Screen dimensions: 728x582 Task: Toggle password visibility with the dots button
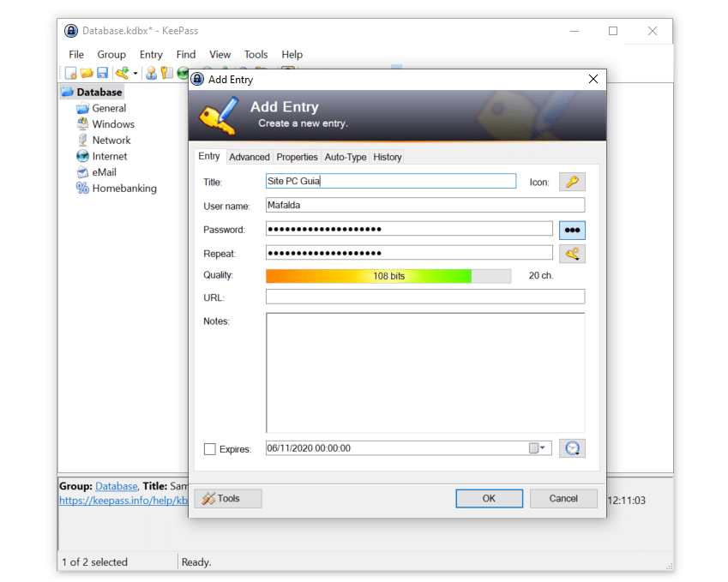coord(572,231)
